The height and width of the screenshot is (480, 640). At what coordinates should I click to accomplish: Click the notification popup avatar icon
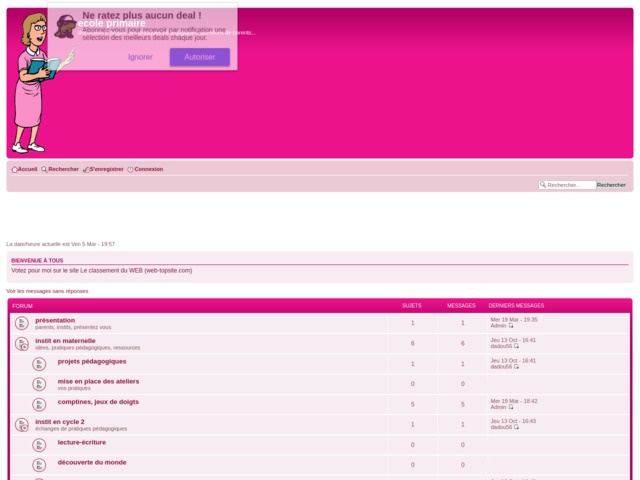point(65,26)
